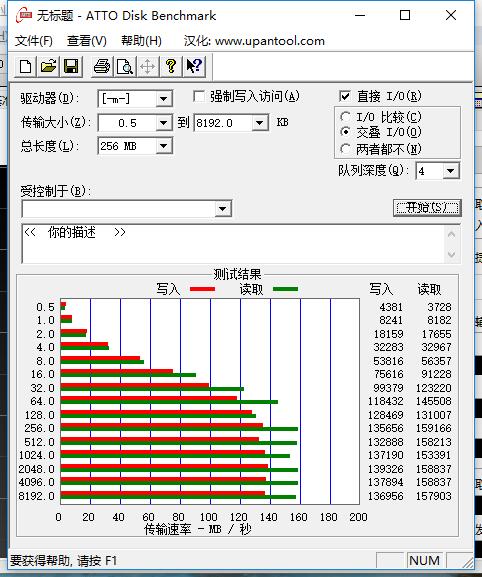This screenshot has height=577, width=482.
Task: Click the context help arrow-question icon
Action: pyautogui.click(x=194, y=67)
